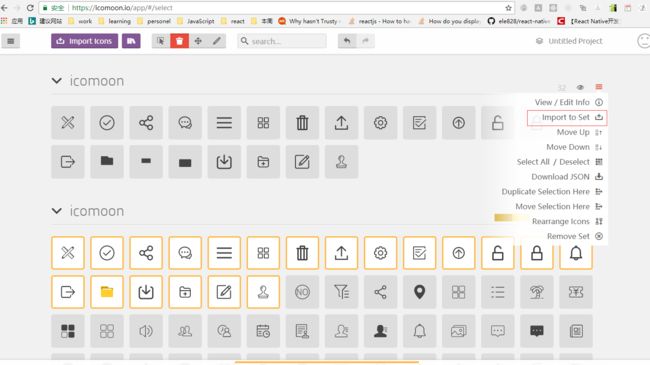Choose Download JSON menu entry
Image resolution: width=650 pixels, height=365 pixels.
click(567, 177)
